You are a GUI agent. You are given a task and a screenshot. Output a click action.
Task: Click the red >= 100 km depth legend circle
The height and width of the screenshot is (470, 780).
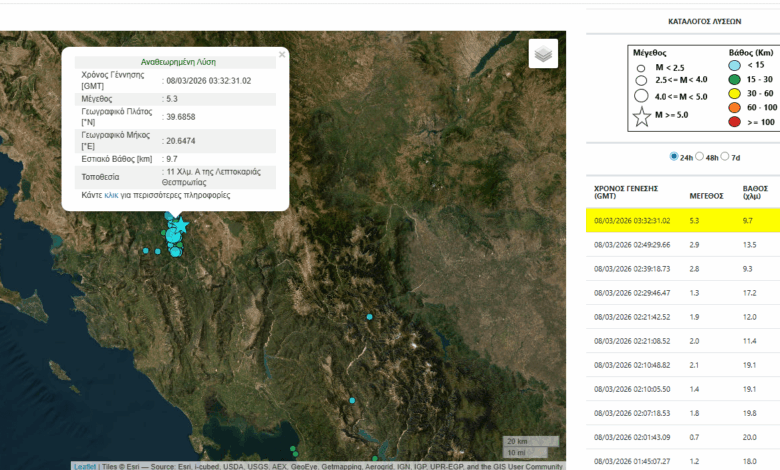(x=735, y=122)
